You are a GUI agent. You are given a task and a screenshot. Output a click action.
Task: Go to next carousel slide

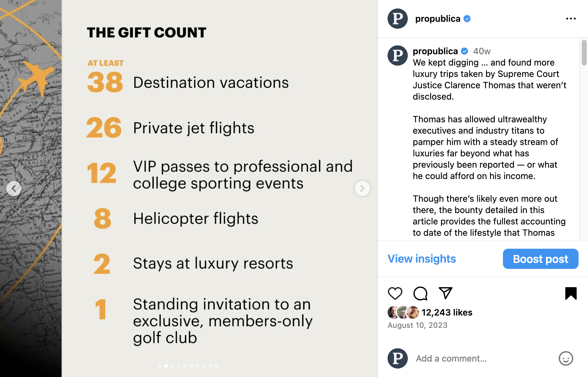point(362,188)
